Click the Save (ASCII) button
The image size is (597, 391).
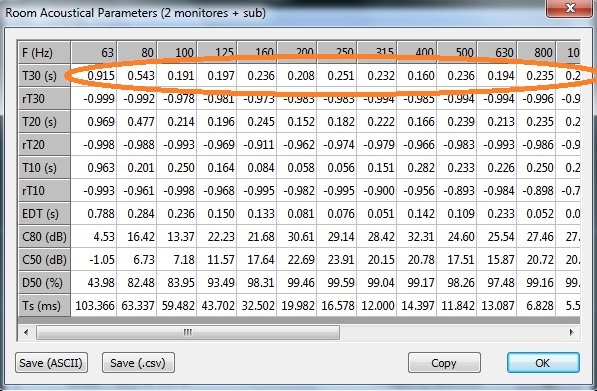click(x=51, y=362)
